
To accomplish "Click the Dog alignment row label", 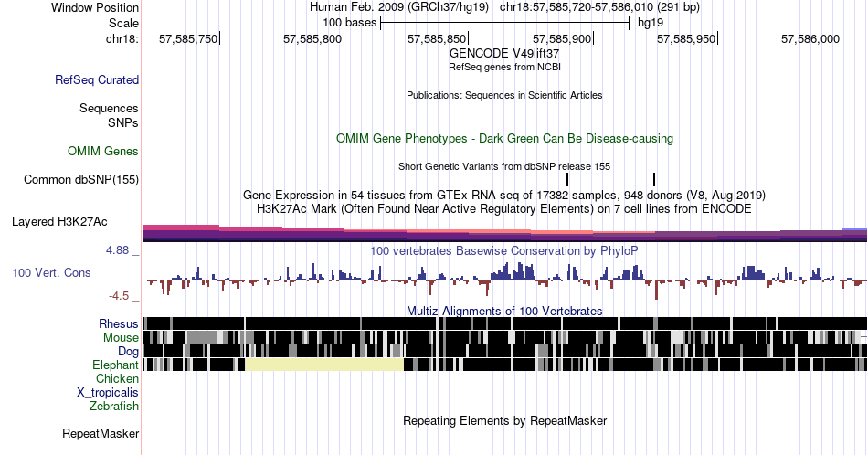I will click(x=129, y=351).
